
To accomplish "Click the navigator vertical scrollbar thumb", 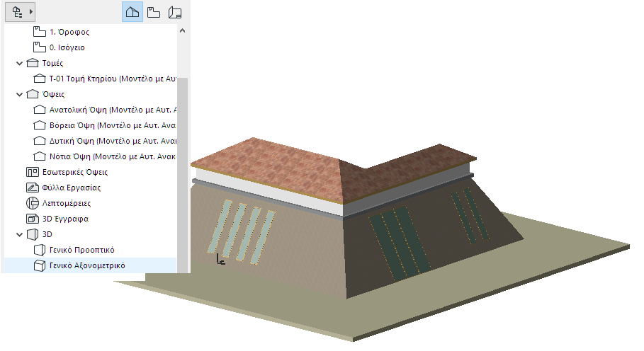I will point(182,175).
